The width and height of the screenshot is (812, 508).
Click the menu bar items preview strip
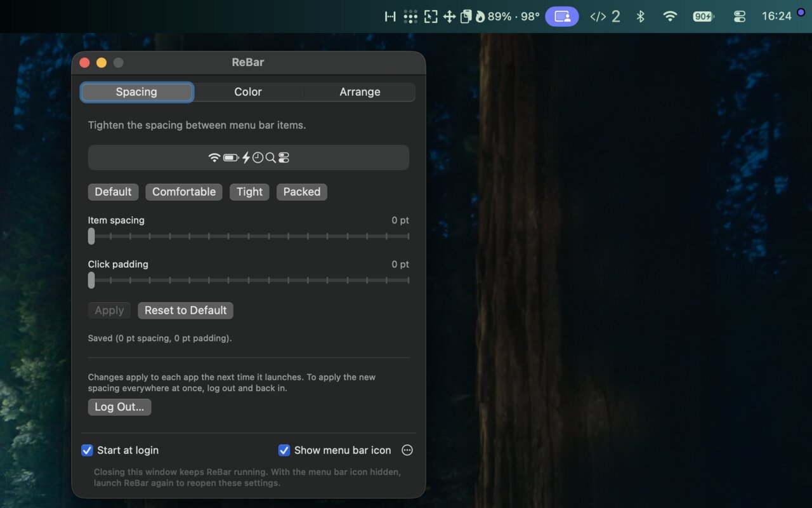click(249, 157)
